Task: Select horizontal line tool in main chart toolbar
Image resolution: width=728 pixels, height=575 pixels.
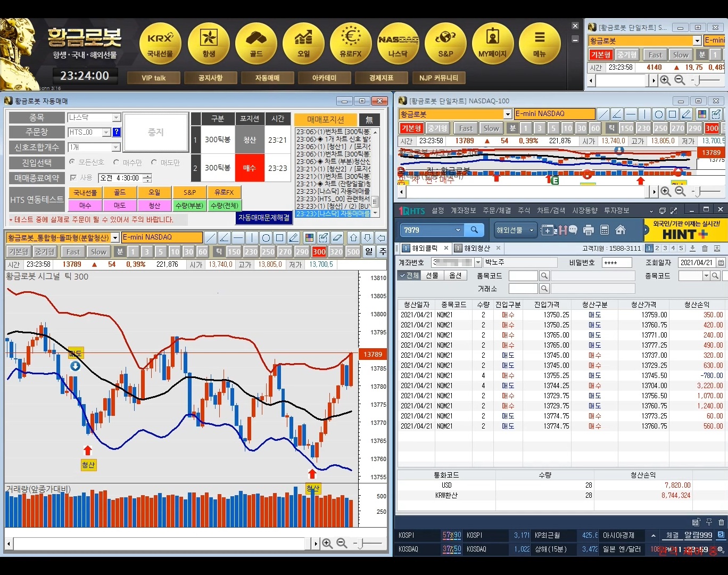Action: (238, 237)
